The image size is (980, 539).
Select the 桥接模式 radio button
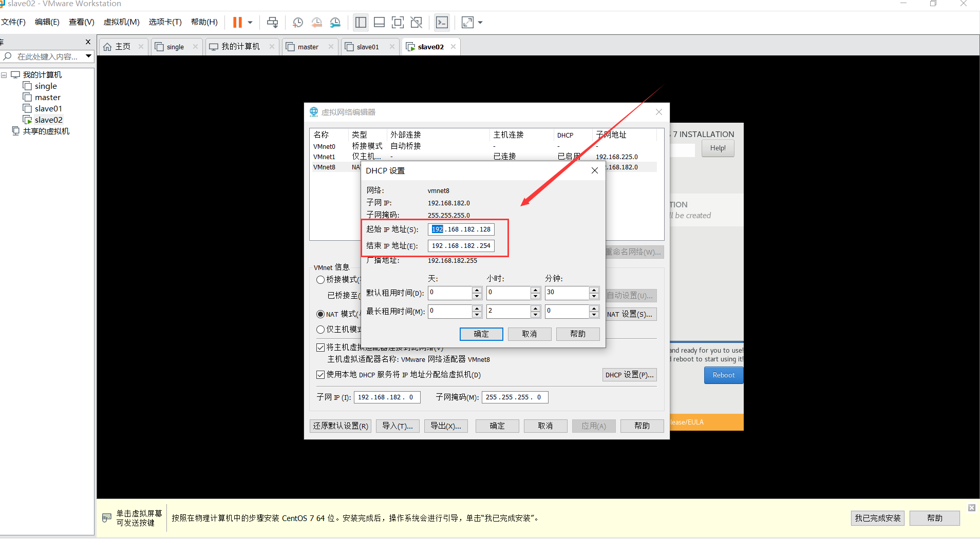coord(320,280)
